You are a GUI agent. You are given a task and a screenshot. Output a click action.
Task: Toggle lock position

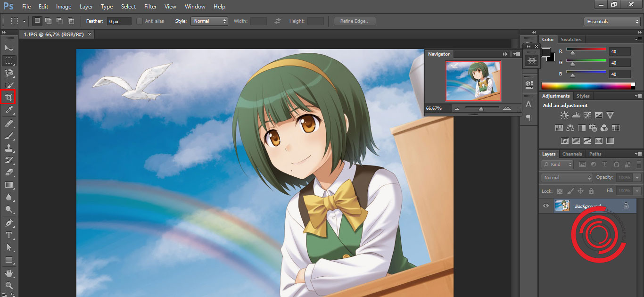pos(580,191)
